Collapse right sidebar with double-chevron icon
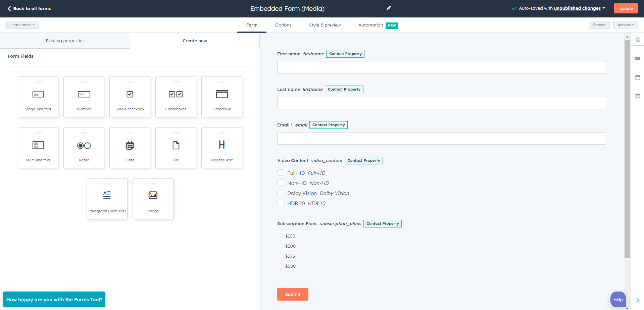Image resolution: width=644 pixels, height=310 pixels. 638,40
